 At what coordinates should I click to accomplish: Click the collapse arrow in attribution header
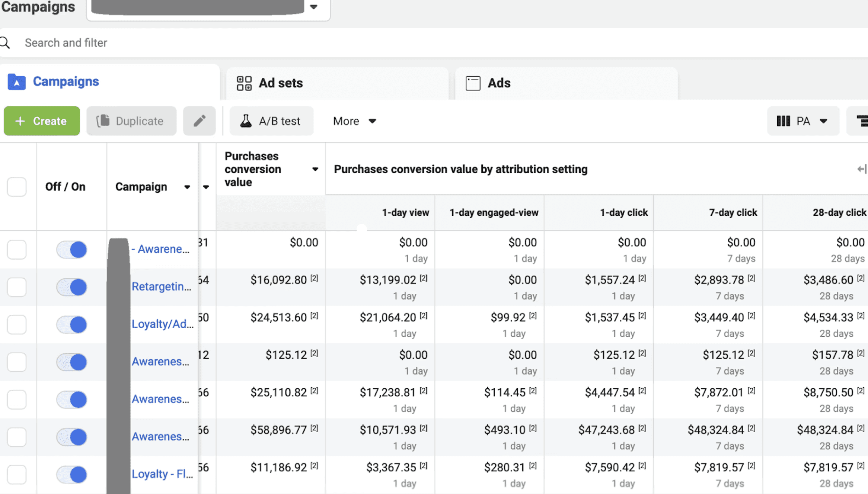coord(861,169)
